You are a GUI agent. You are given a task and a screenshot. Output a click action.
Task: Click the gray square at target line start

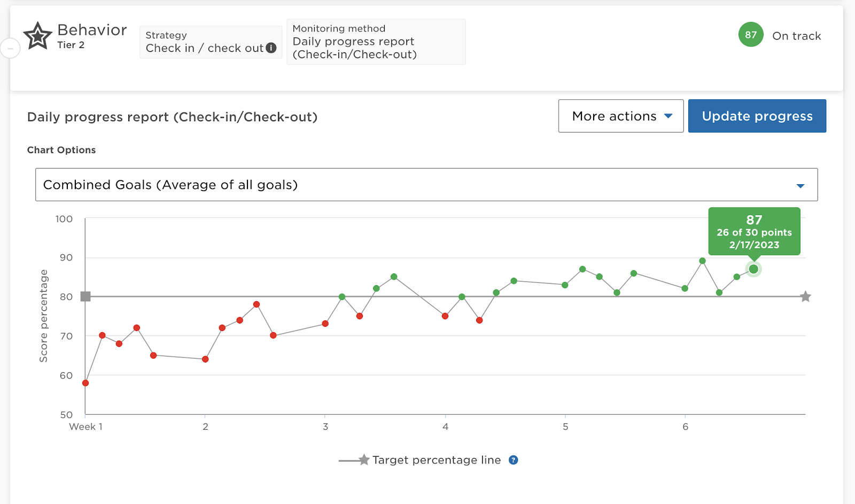click(x=85, y=297)
